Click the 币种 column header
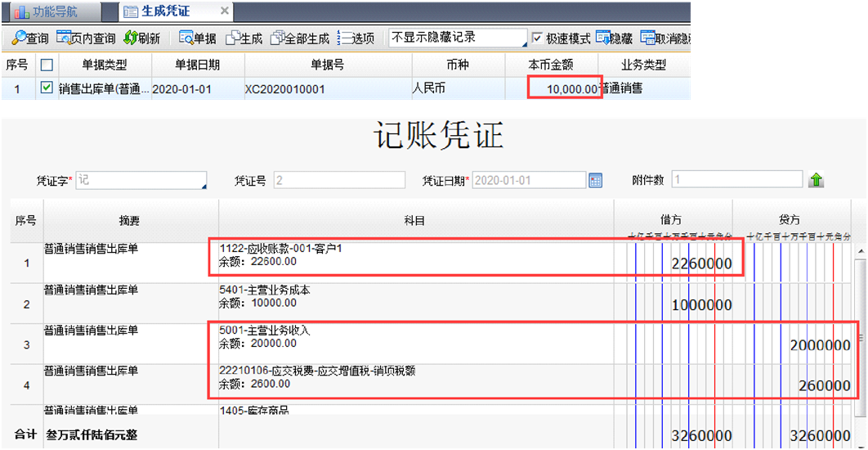 click(458, 65)
